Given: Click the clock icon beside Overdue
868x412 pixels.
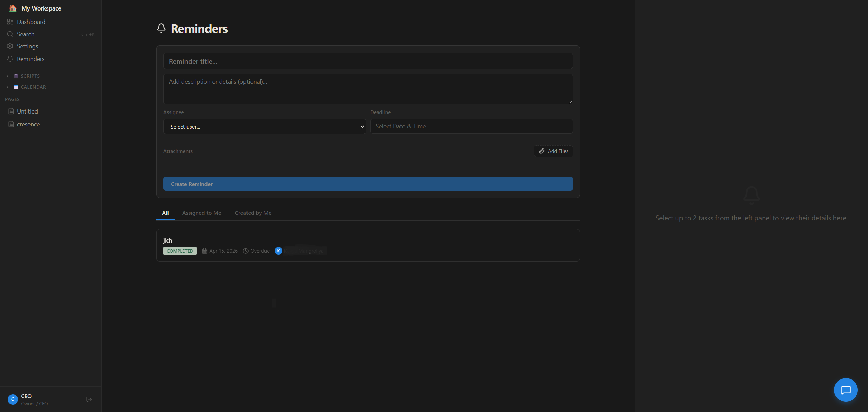Looking at the screenshot, I should 246,251.
